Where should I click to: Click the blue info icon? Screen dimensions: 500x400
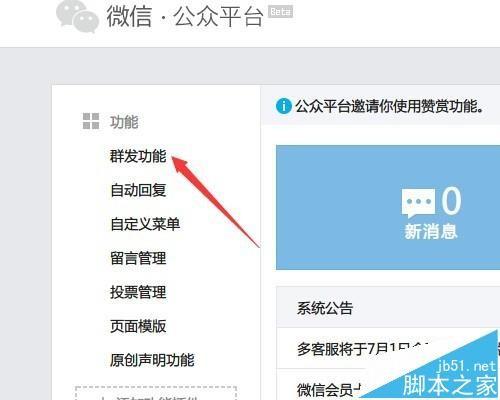(x=284, y=106)
